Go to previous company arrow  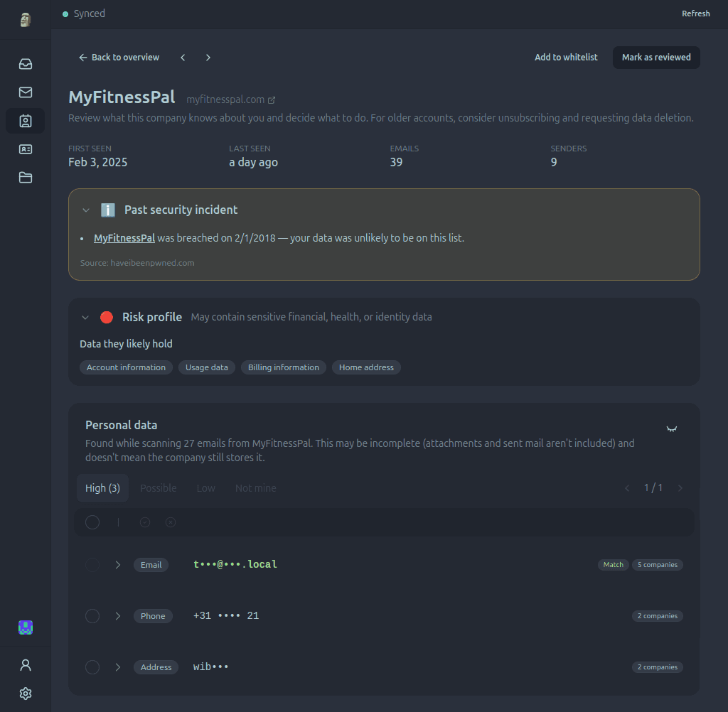point(183,58)
